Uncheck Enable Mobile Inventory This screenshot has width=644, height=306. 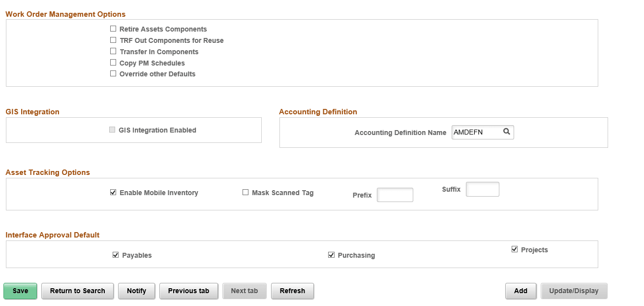click(113, 192)
